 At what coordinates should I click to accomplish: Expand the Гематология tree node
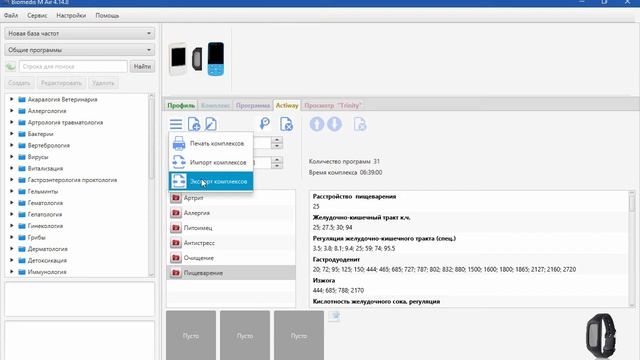point(11,202)
